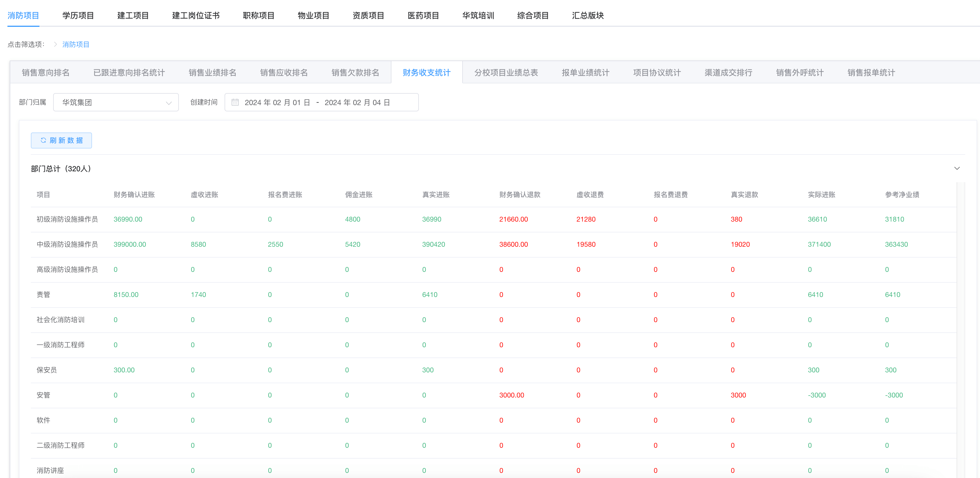980x478 pixels.
Task: Go to 销售欠款排名 sub-tab
Action: click(x=355, y=73)
